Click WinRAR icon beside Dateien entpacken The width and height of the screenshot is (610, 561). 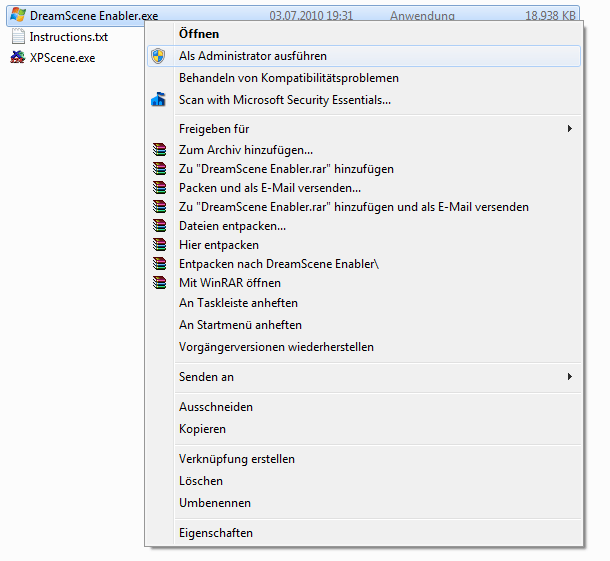(x=158, y=226)
